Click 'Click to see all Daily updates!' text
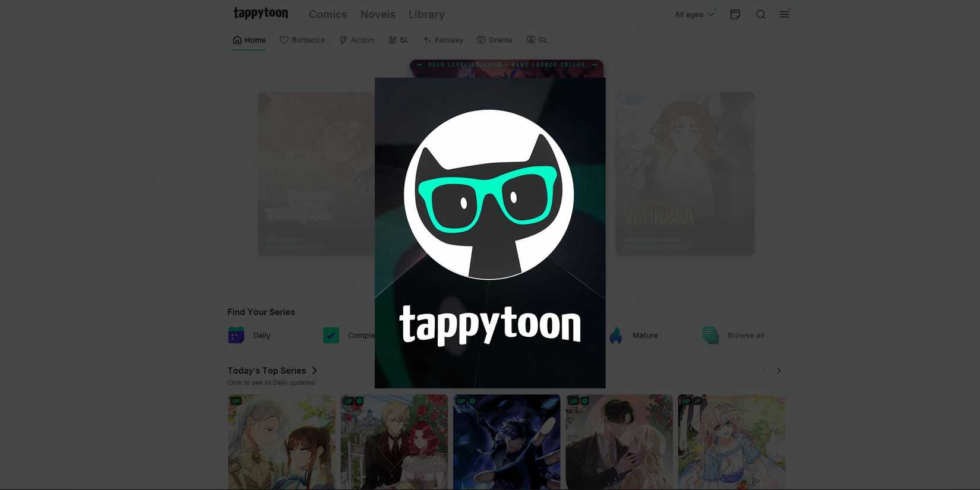Viewport: 980px width, 490px height. (271, 382)
